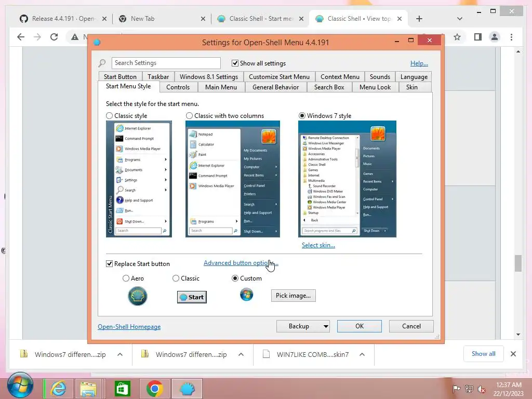The width and height of the screenshot is (532, 399).
Task: Click the Open-Shell icon in dialog title bar
Action: point(97,43)
